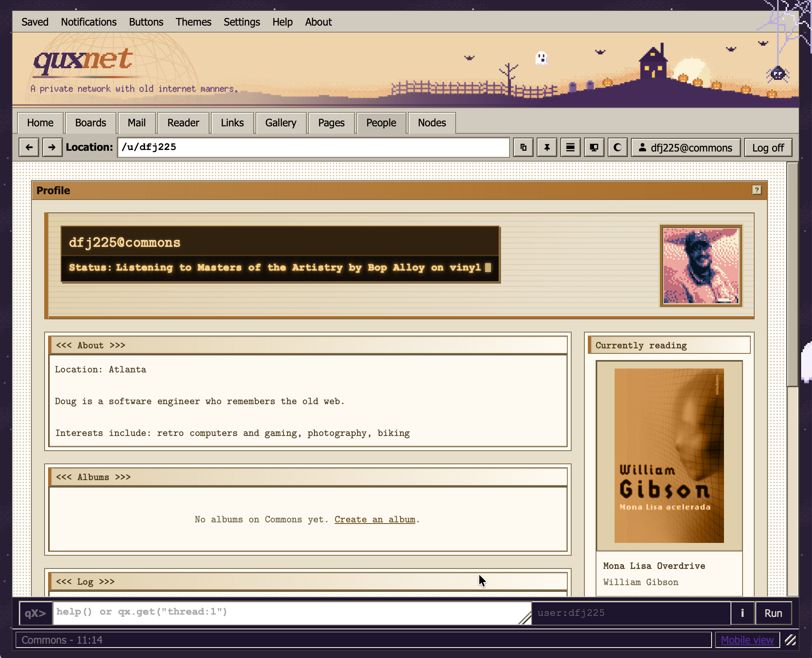Screen dimensions: 812x658
Task: Click the drag handle at console input corner
Action: 525,618
